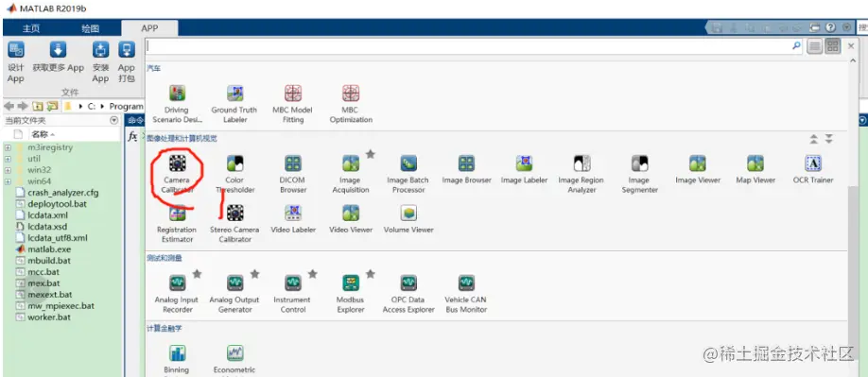Open the Analog Output Generator app
868x377 pixels.
[x=234, y=293]
